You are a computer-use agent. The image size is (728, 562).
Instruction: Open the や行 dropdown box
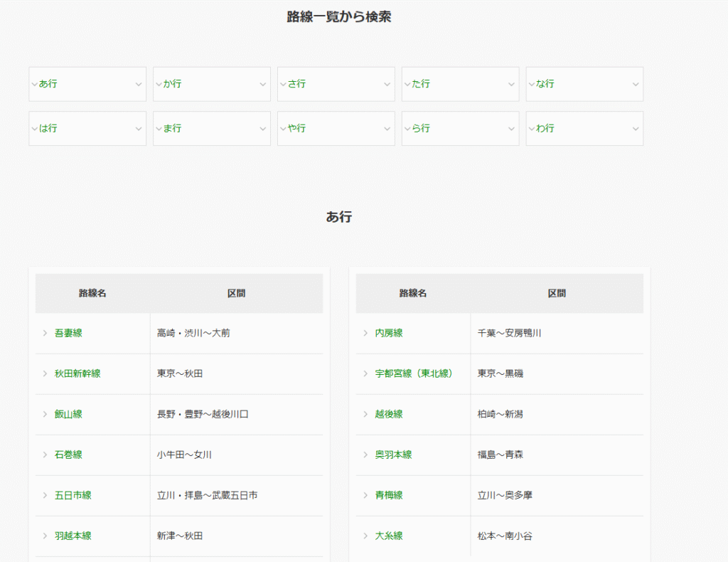click(x=336, y=128)
